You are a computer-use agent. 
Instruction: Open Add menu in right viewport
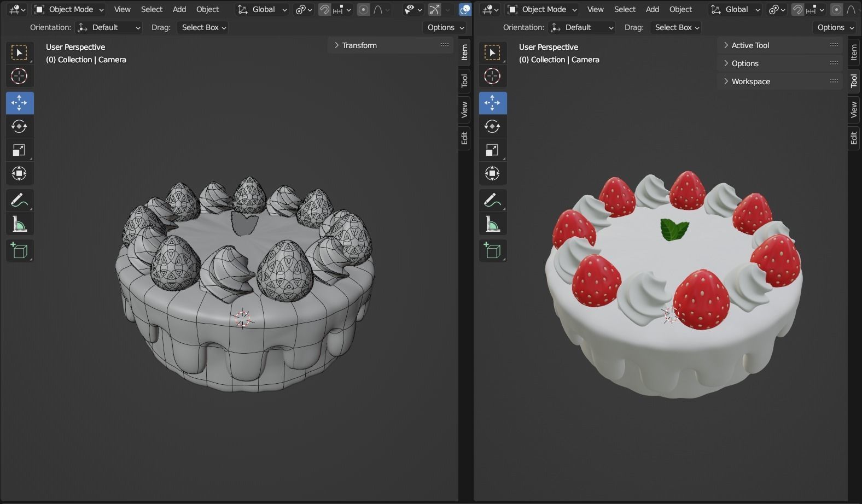(653, 9)
